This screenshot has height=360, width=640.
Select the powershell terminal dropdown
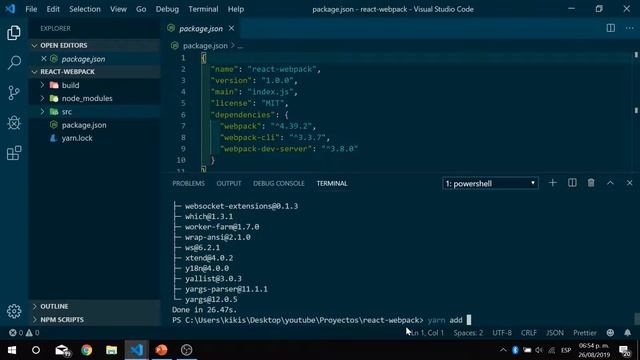(x=490, y=183)
